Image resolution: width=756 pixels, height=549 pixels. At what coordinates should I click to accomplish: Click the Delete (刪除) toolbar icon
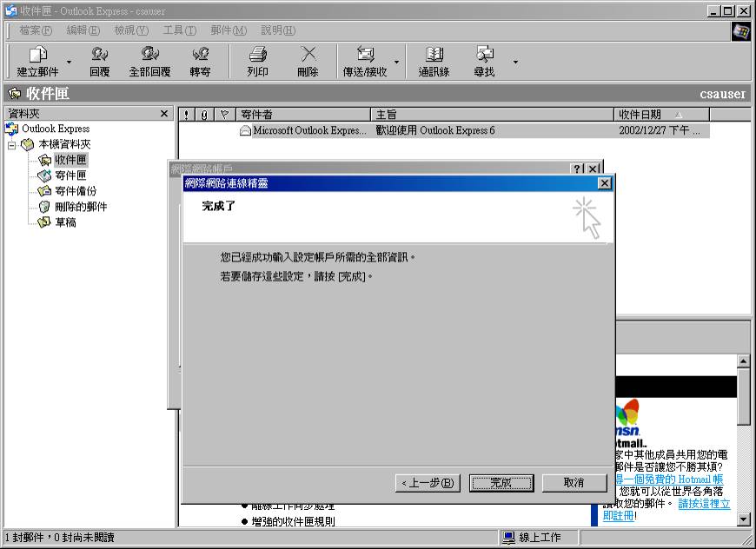pos(308,54)
